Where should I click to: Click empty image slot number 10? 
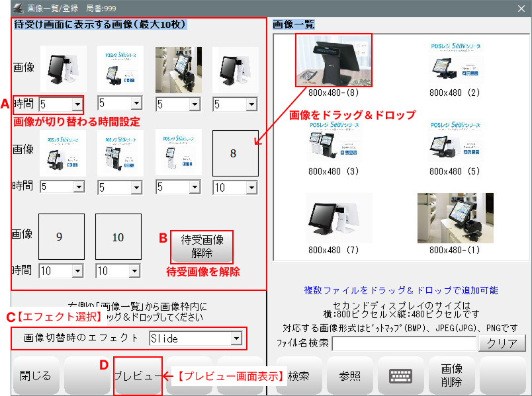coord(118,237)
